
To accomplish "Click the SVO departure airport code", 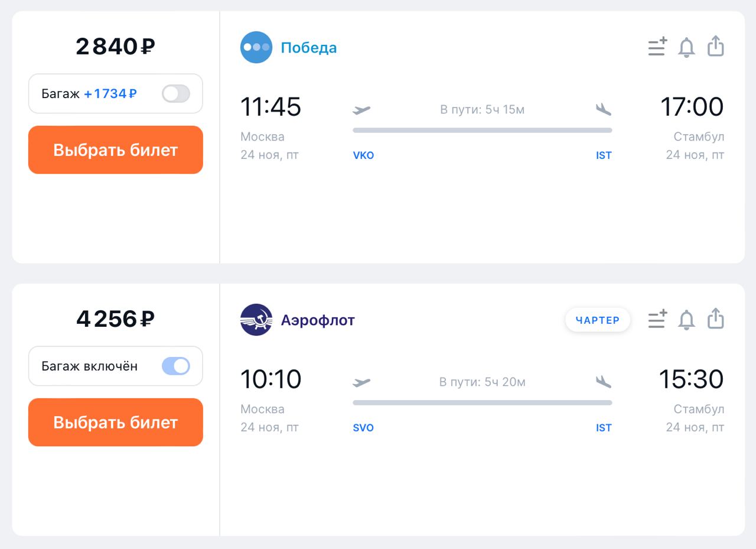I will (x=363, y=428).
